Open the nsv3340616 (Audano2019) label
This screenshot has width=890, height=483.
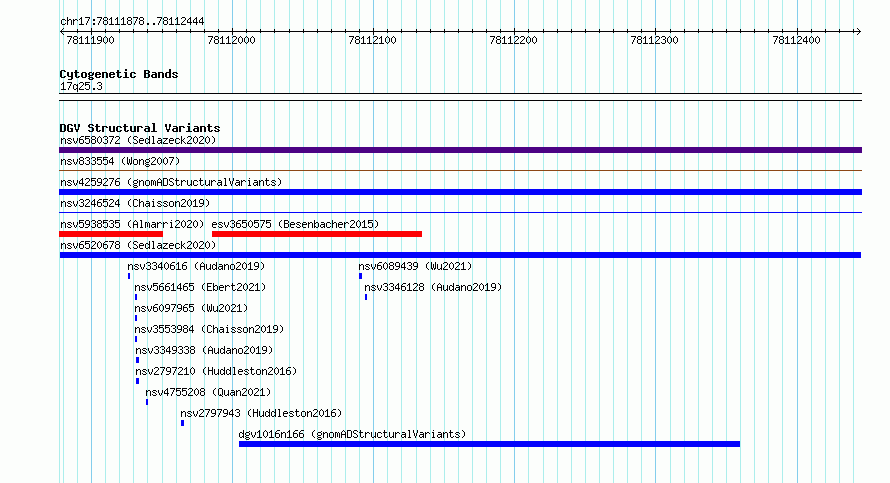click(x=196, y=266)
